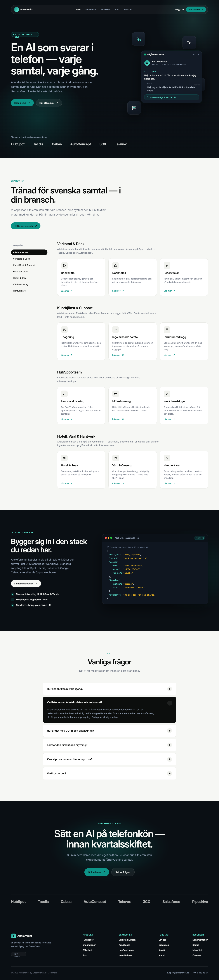
Task: Play the Hör ett samtal sample
Action: 49,103
